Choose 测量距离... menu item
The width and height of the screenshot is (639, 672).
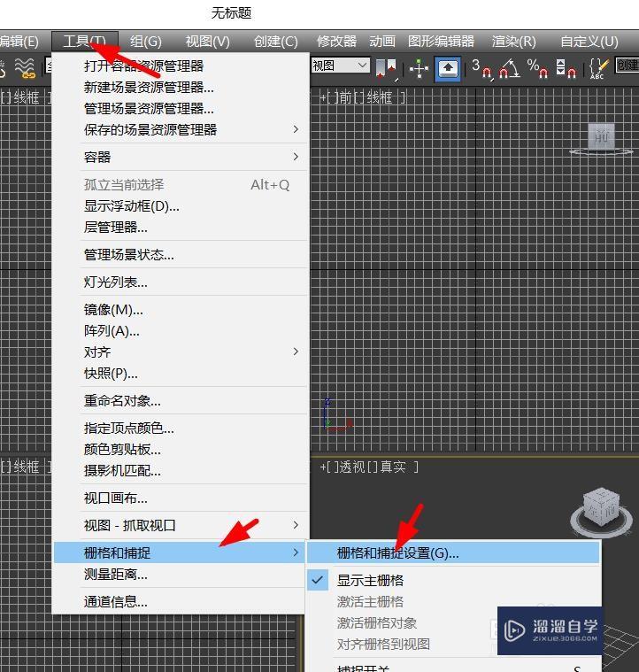[180, 575]
